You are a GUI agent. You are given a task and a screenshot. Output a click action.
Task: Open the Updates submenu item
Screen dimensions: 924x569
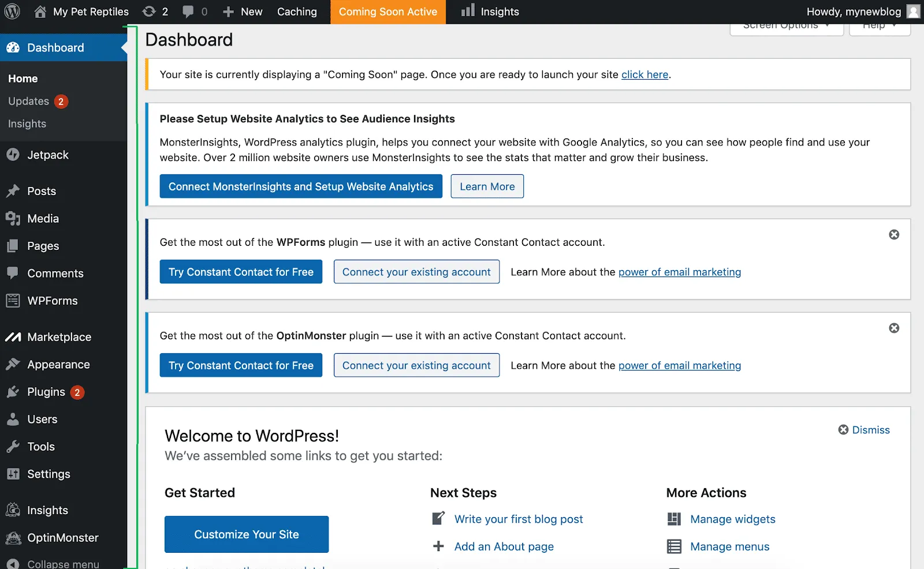point(28,101)
